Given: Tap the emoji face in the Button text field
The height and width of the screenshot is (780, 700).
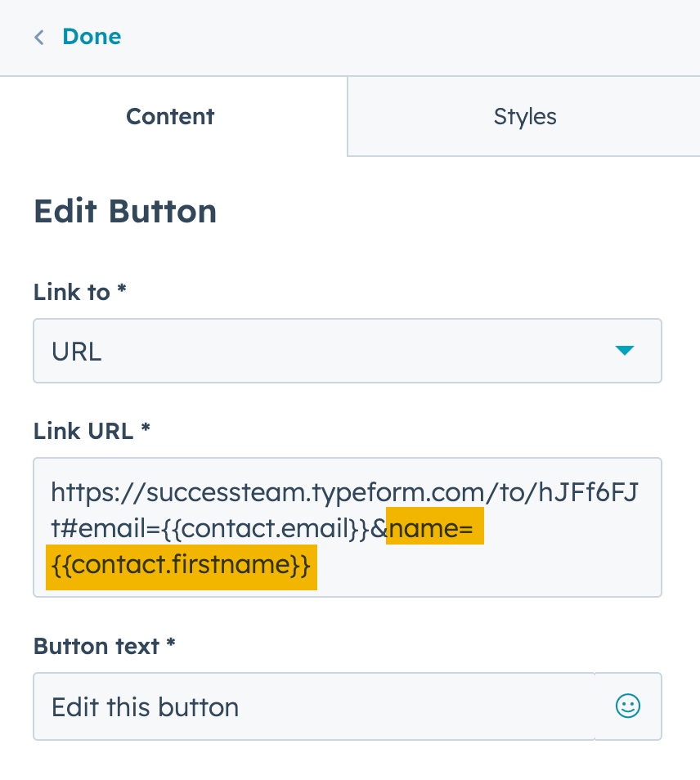Looking at the screenshot, I should [x=628, y=706].
